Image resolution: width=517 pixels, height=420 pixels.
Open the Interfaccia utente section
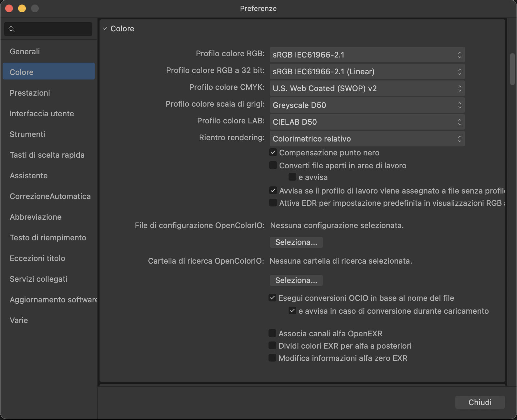42,114
